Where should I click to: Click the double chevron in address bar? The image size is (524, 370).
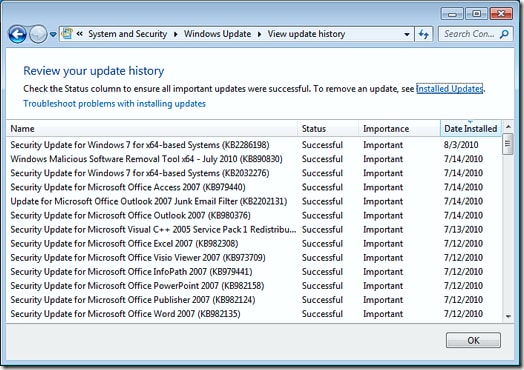click(80, 34)
